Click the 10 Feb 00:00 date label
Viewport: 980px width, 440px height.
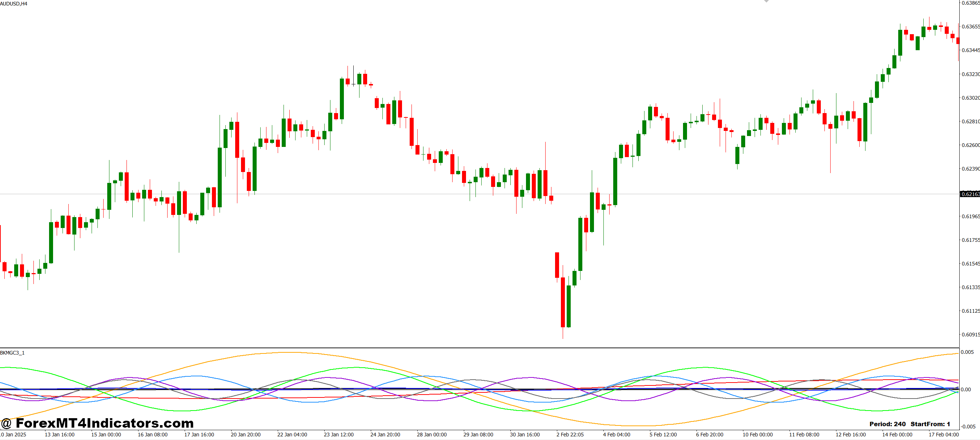758,435
